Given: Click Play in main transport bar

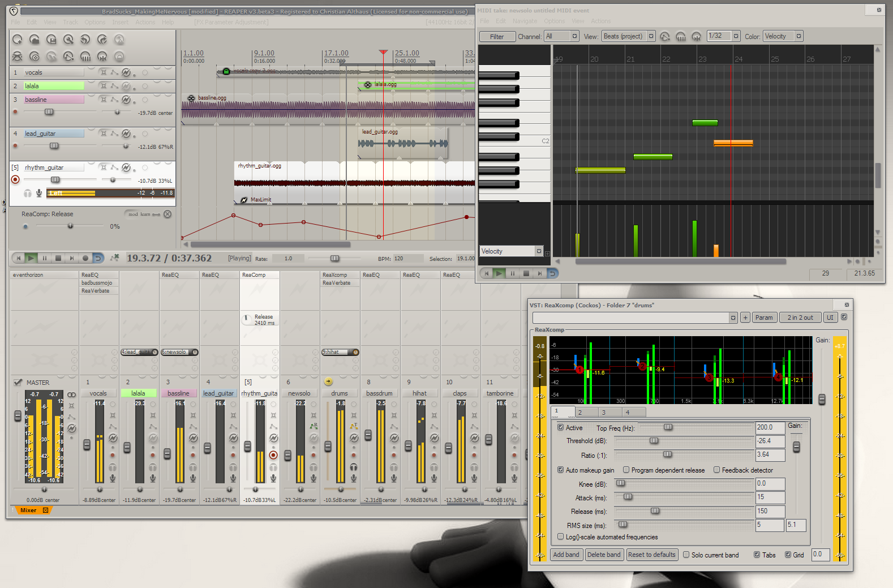Looking at the screenshot, I should coord(31,258).
